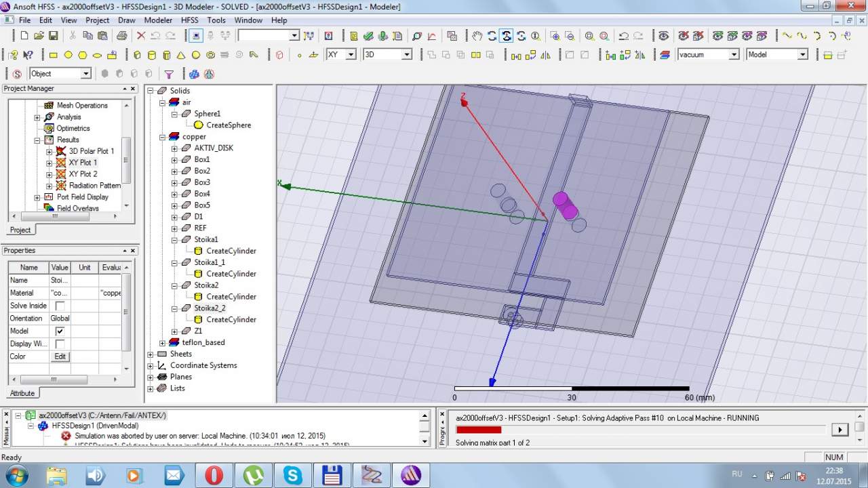Viewport: 868px width, 488px height.
Task: Enable the Solve Inside checkbox
Action: pyautogui.click(x=60, y=306)
